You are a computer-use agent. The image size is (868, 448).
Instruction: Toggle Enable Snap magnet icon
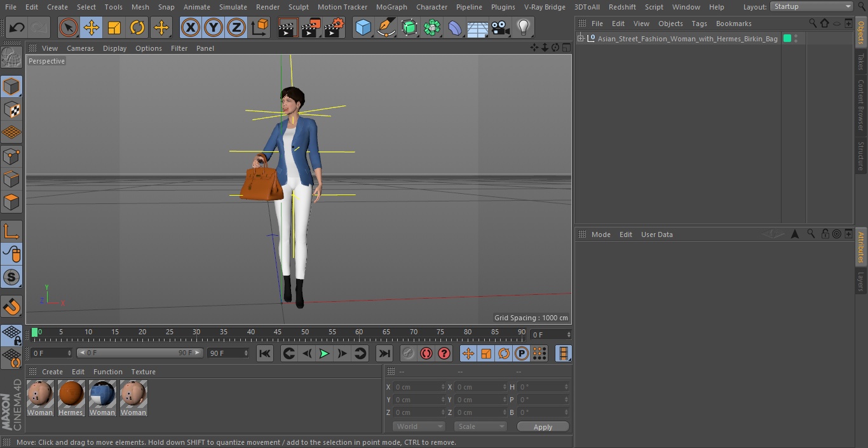[11, 306]
